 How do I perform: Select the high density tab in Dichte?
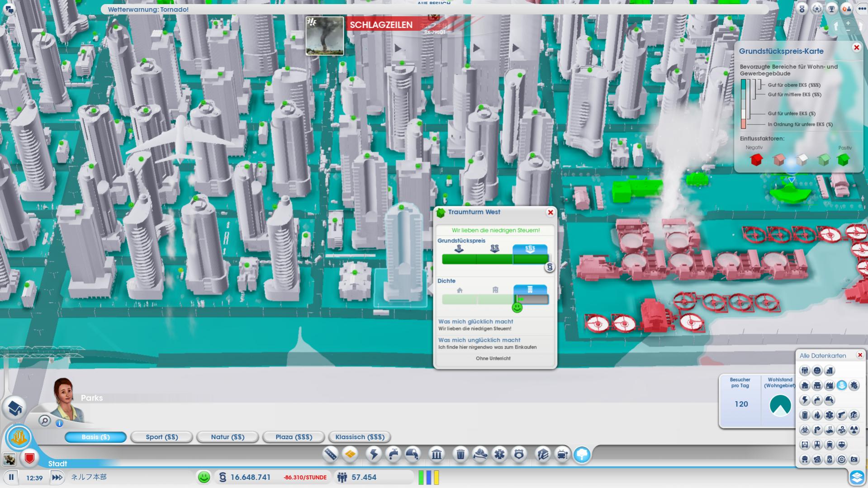[530, 289]
